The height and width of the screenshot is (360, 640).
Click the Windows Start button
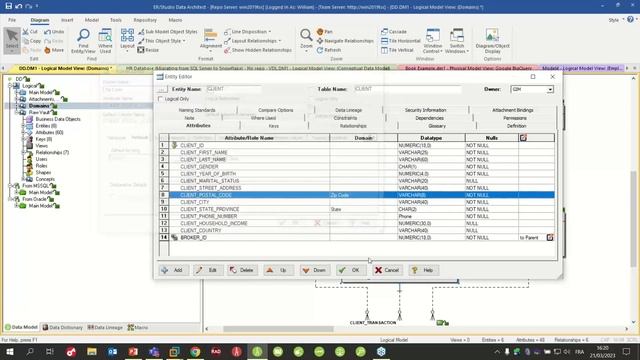9,351
